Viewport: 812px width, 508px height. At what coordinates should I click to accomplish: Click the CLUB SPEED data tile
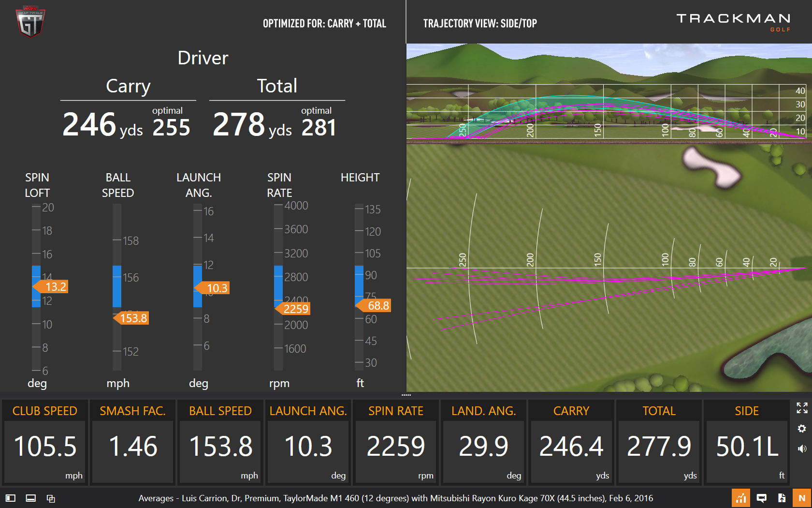[45, 442]
